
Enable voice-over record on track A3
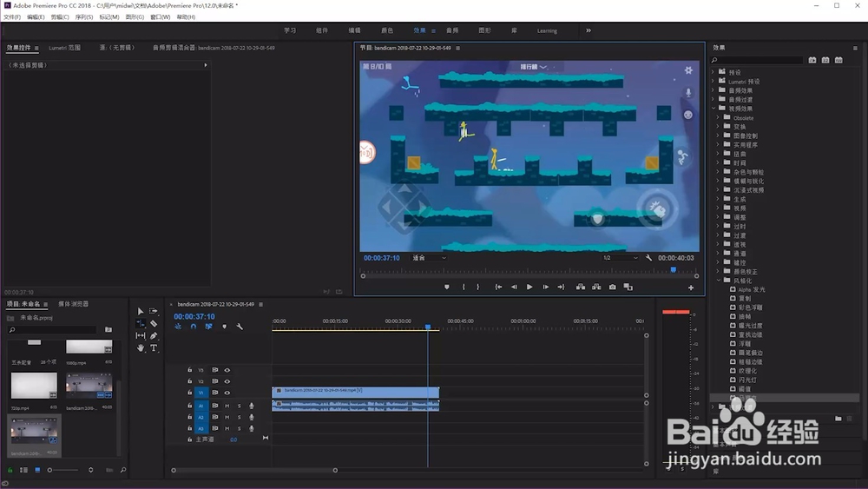pos(252,428)
